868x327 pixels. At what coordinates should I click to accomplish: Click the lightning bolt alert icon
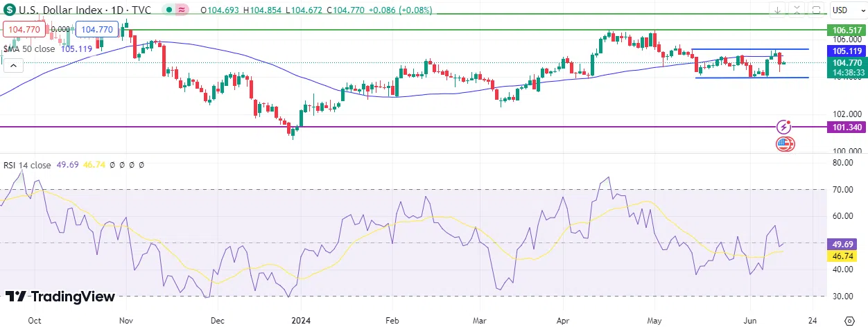click(x=785, y=127)
